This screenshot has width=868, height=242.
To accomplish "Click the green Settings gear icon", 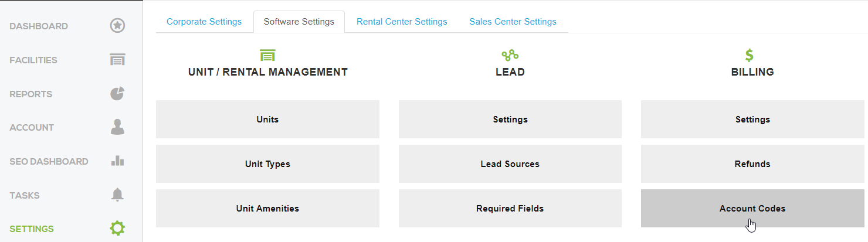I will coord(117,229).
